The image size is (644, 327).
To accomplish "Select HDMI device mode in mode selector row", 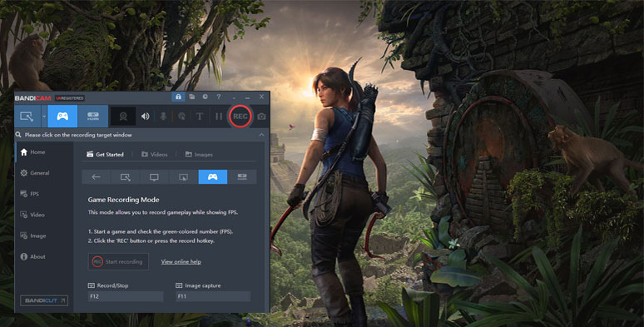I will pyautogui.click(x=242, y=177).
